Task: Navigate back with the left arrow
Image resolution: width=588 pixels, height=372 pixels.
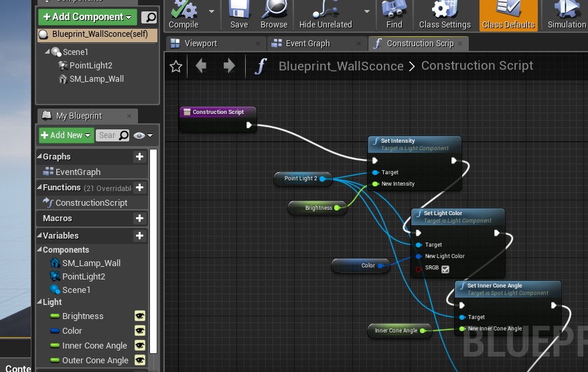Action: (x=201, y=66)
